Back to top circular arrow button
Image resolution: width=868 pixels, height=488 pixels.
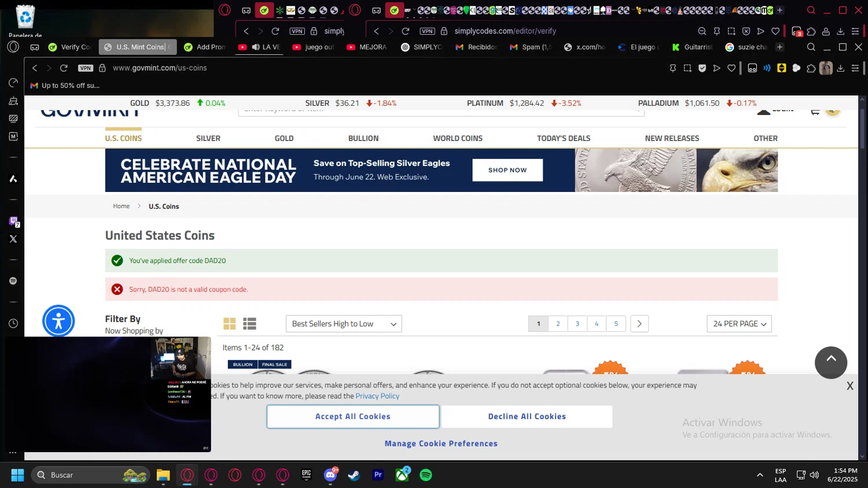(x=831, y=363)
